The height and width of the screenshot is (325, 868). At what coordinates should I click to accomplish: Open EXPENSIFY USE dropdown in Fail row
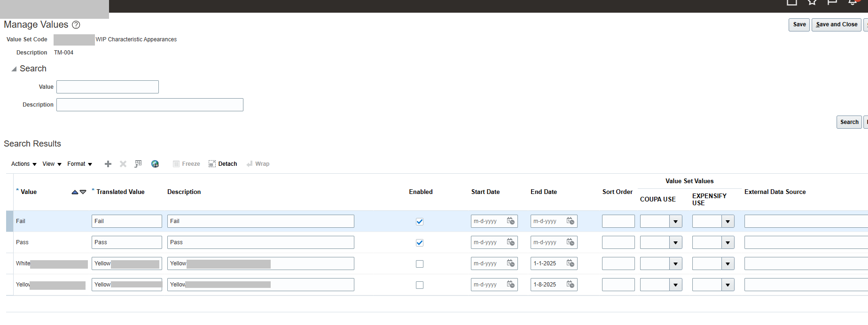[727, 221]
